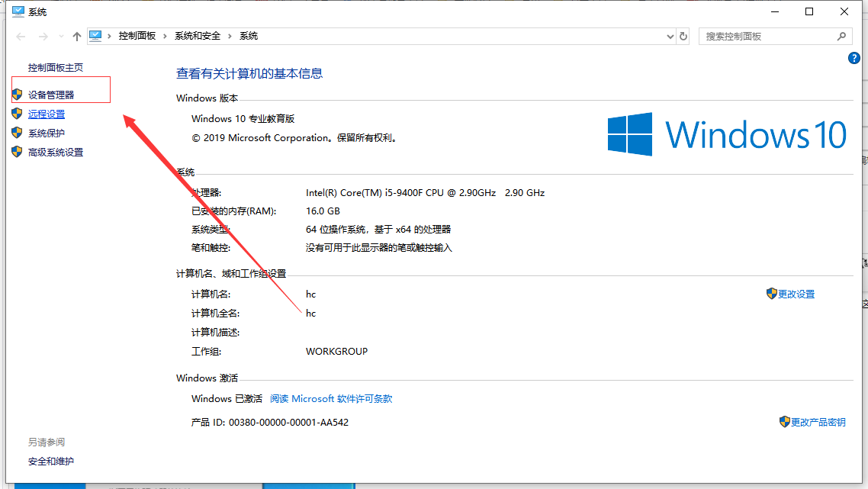Expand chevron after 系统和安全 breadcrumb
This screenshot has width=868, height=489.
[x=230, y=36]
